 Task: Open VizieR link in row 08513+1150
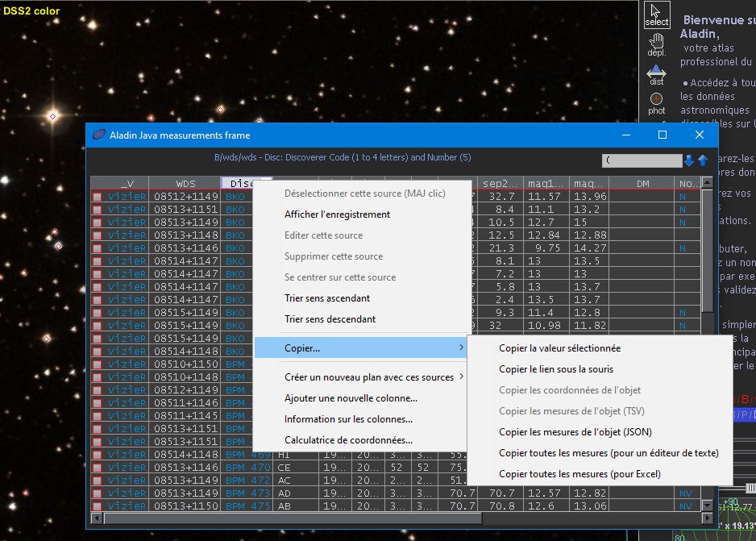pos(127,506)
